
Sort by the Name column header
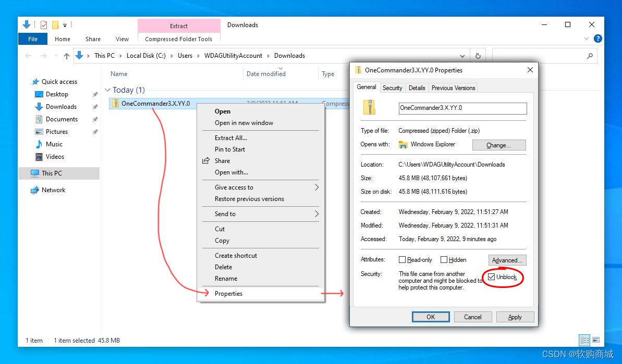119,73
